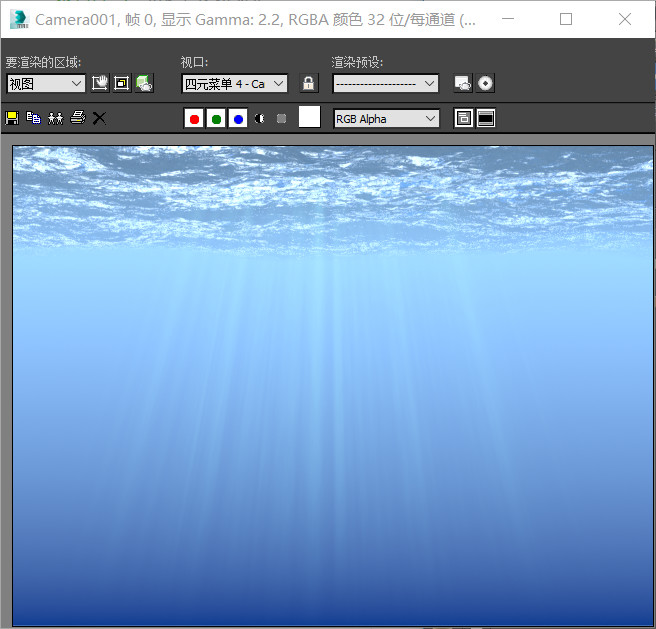Toggle the alpha channel display
The width and height of the screenshot is (656, 629).
point(260,119)
